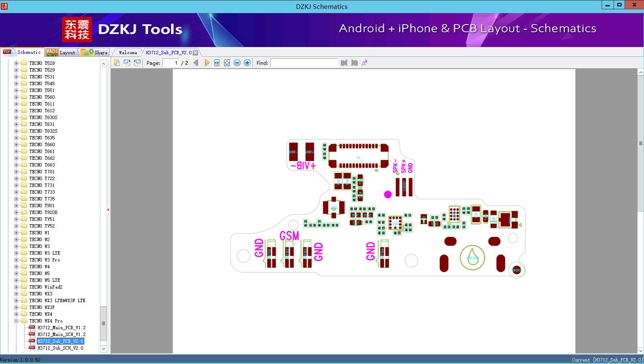
Task: Collapse the TECNO WX4 Pro folder
Action: [17, 321]
